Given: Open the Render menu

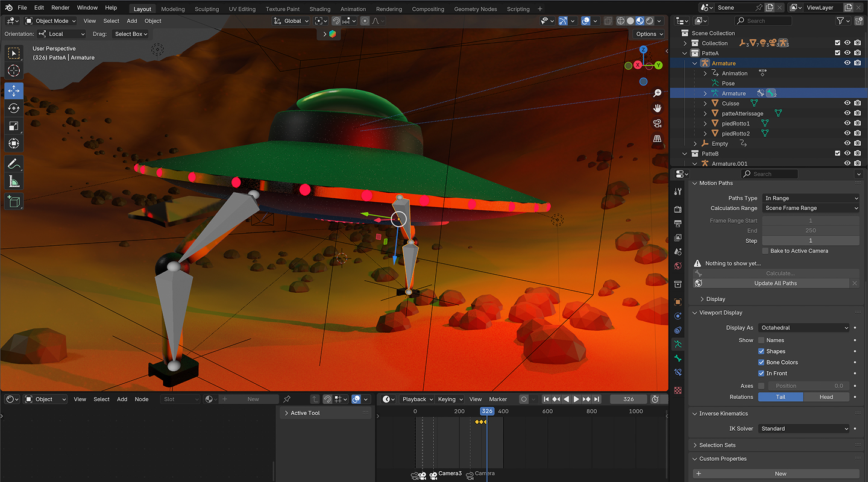Looking at the screenshot, I should (x=60, y=8).
